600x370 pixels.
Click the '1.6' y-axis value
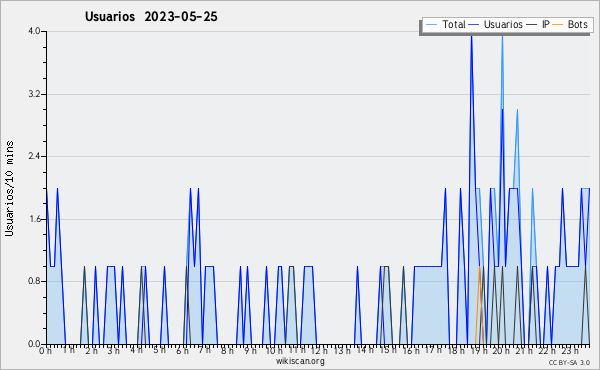[34, 219]
